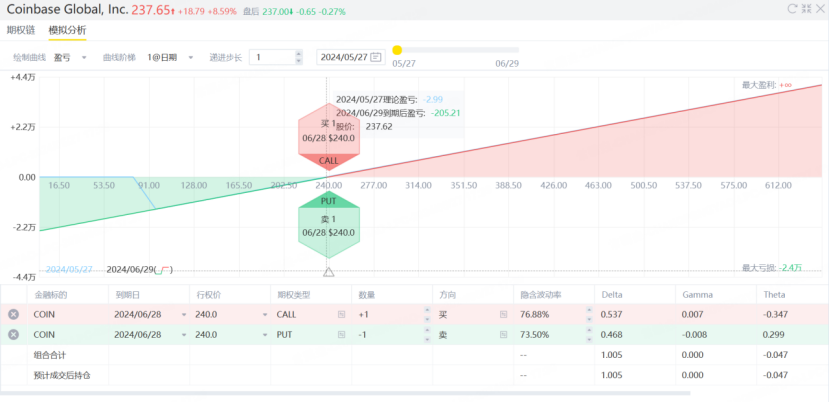The height and width of the screenshot is (403, 829).
Task: Click the stock price 237.65
Action: coord(151,10)
